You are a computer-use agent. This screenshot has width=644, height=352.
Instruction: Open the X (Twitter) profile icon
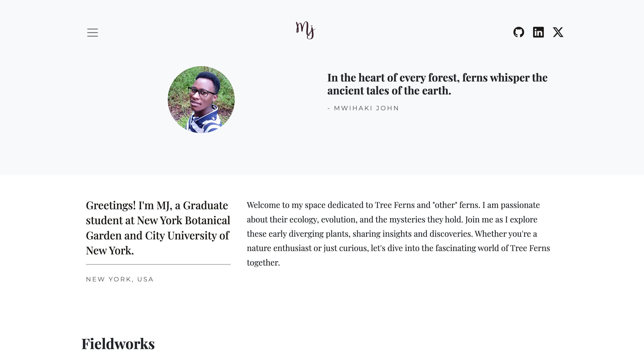pos(558,32)
